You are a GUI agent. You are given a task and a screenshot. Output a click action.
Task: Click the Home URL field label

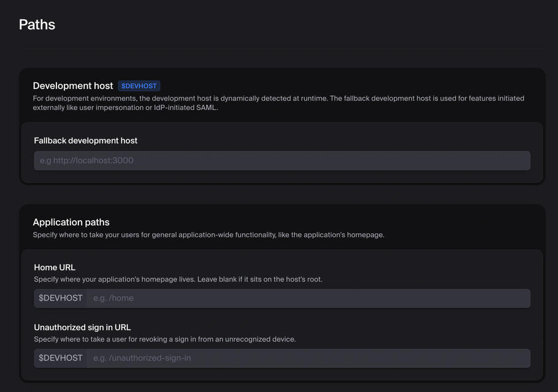(x=55, y=267)
